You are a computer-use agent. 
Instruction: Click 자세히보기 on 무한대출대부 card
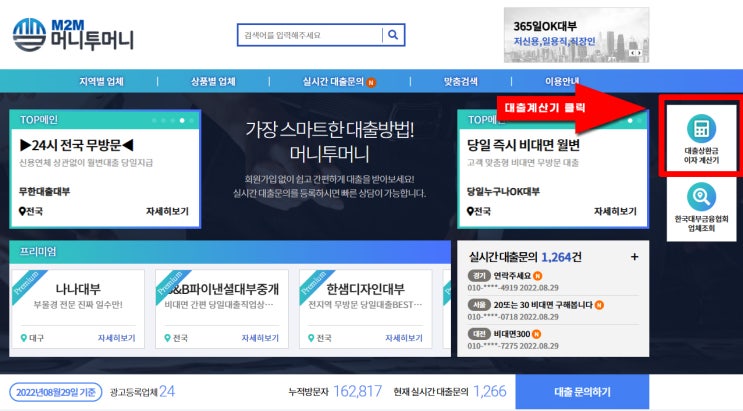167,211
